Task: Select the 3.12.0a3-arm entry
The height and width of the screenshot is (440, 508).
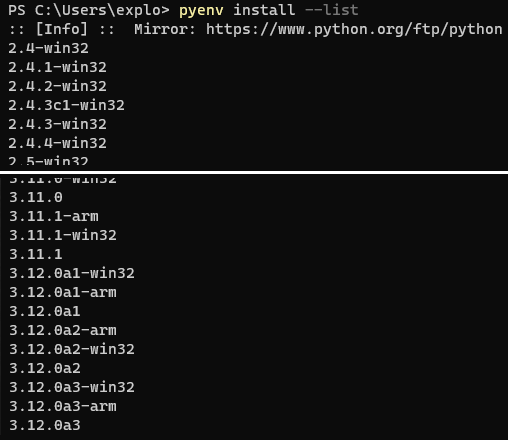Action: coord(63,406)
